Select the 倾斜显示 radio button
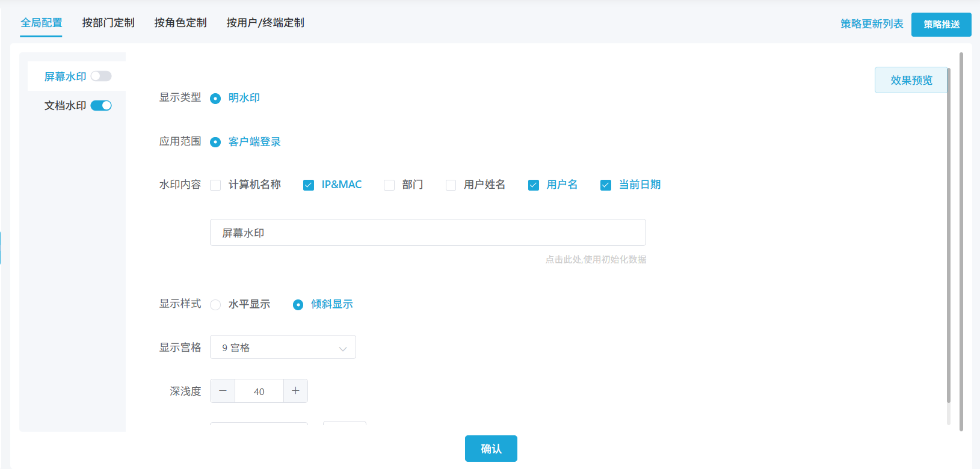980x469 pixels. [298, 305]
